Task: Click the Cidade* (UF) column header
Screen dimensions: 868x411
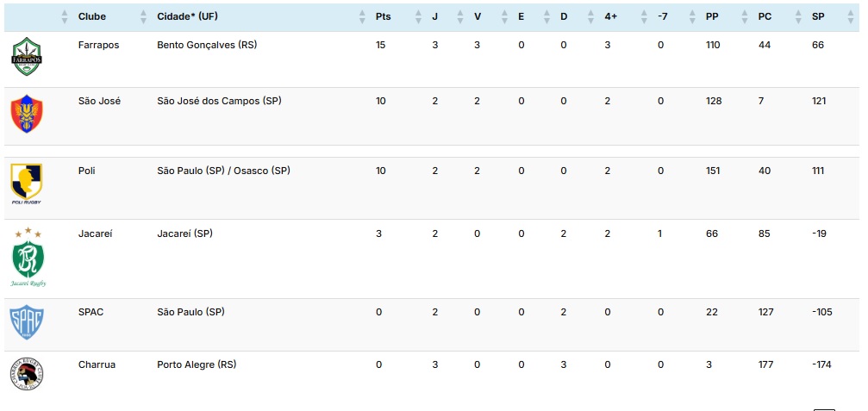Action: [x=187, y=16]
